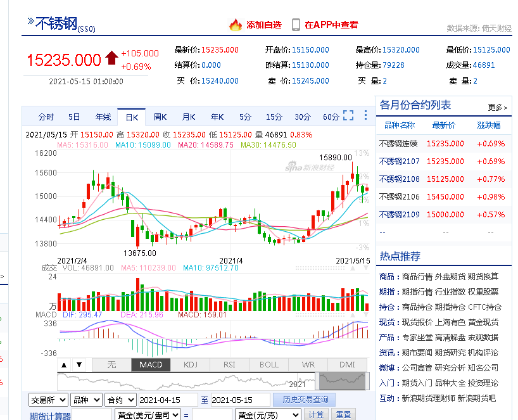Open the chart's three-dot options menu
518x420 pixels.
tap(365, 115)
